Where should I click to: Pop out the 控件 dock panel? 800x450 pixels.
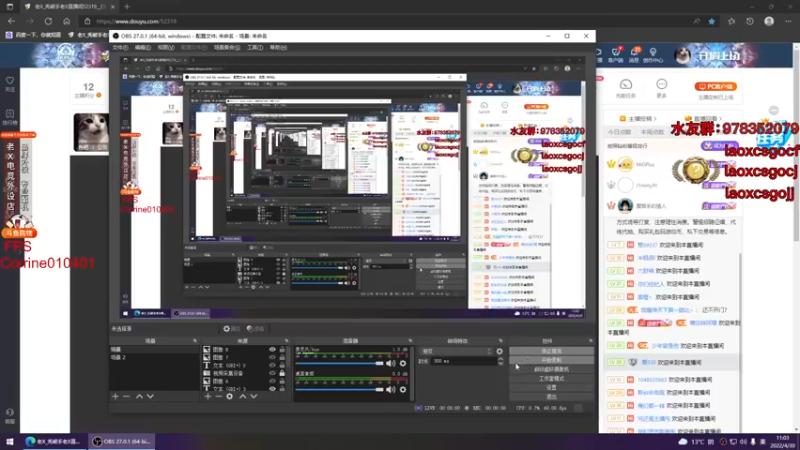(591, 341)
